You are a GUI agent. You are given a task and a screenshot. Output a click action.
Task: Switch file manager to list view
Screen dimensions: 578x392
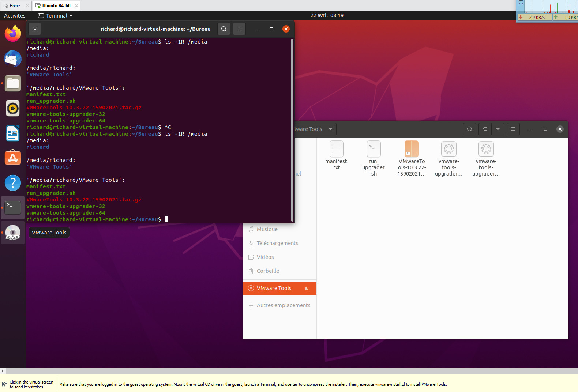pyautogui.click(x=485, y=129)
